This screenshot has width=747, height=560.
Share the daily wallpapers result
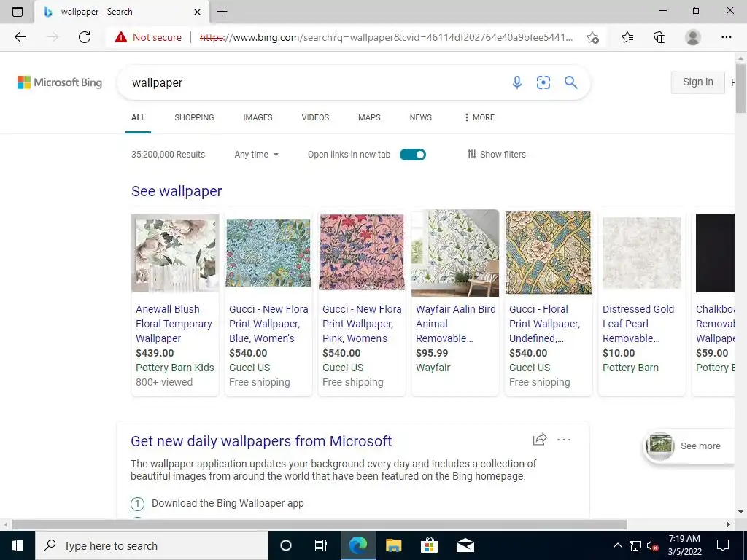coord(540,439)
